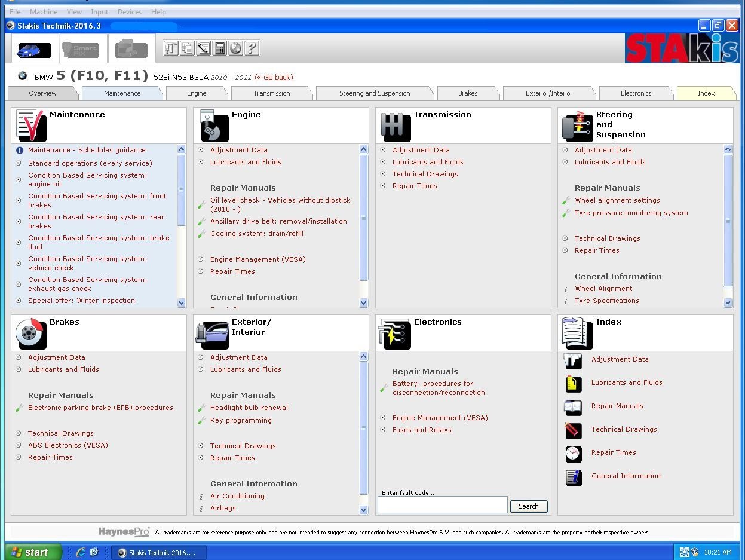Open Maintenance - Schedules guidance link
The image size is (745, 560).
coord(87,150)
